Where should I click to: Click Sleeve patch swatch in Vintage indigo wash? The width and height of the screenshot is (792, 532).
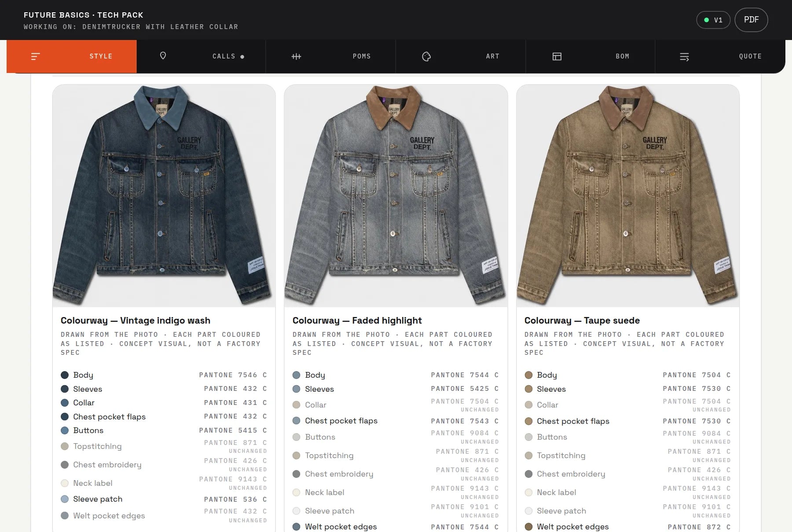click(x=65, y=499)
